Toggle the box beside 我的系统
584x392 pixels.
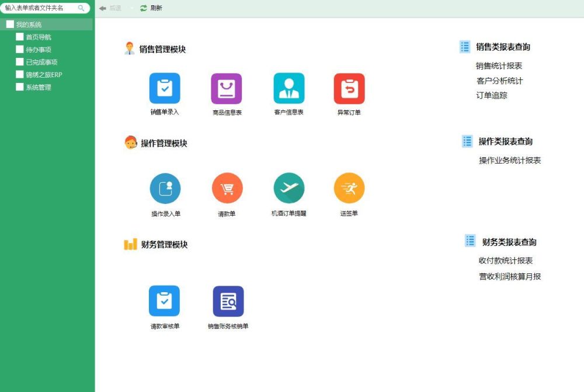point(10,24)
